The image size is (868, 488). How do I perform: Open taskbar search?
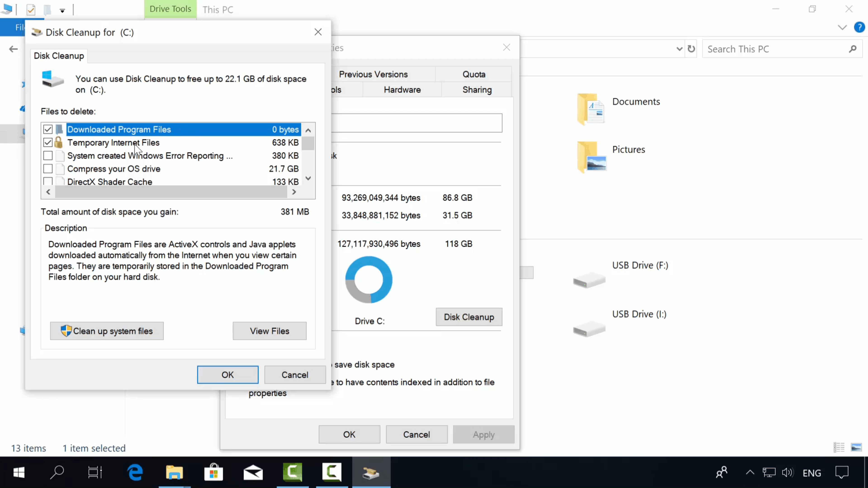click(57, 472)
